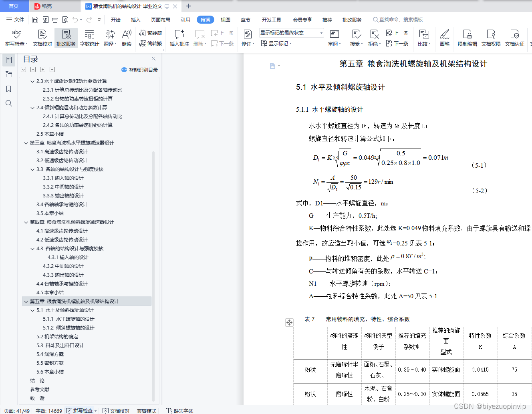Collapse the 3.3 各轴的结构设计与强度校核 node

(32, 169)
